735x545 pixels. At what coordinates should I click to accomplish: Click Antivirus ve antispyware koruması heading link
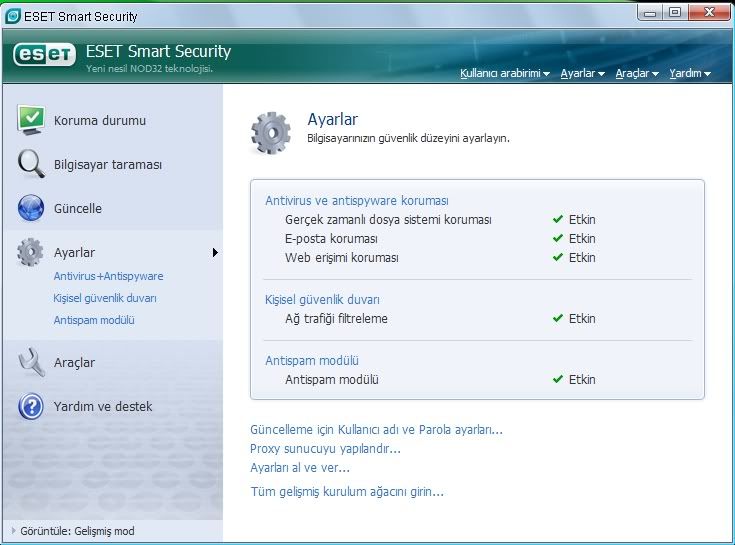[357, 201]
